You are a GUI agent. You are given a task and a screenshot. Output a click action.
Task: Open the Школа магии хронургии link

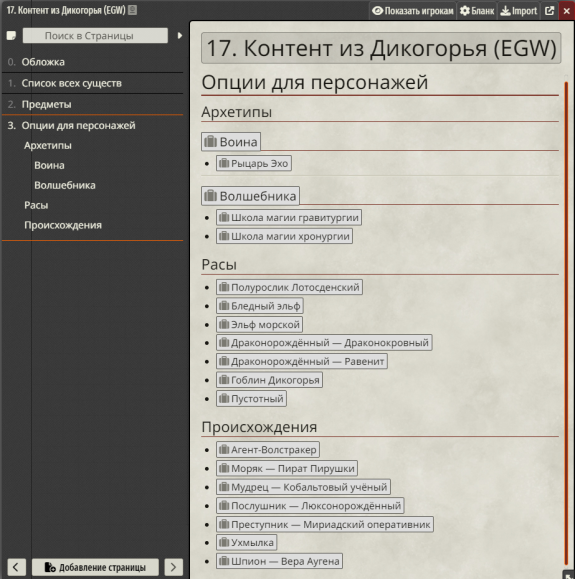click(x=284, y=236)
